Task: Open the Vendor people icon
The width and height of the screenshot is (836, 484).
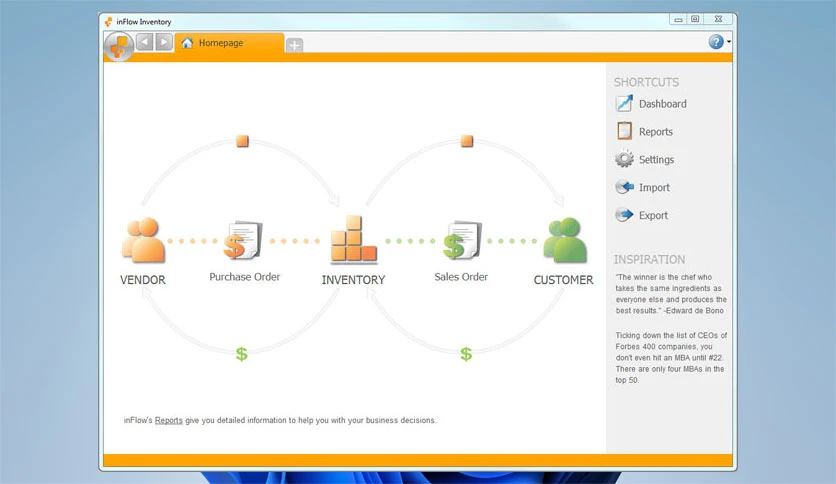Action: (x=143, y=240)
